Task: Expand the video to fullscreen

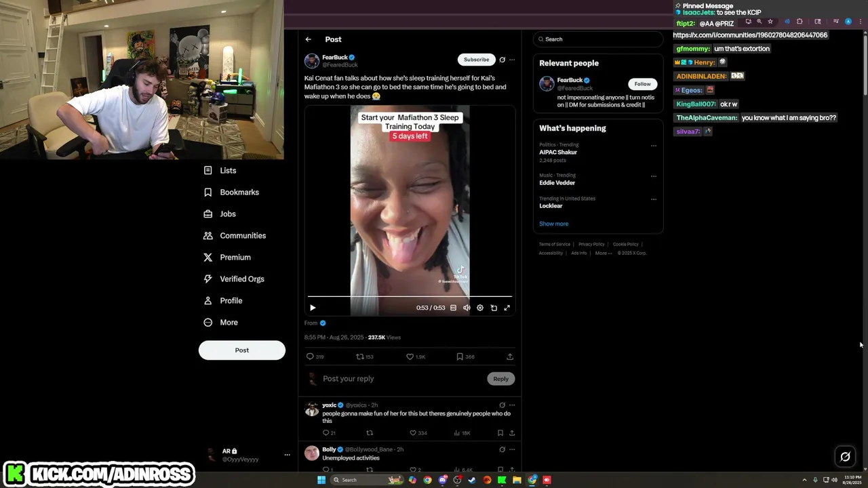Action: point(507,308)
